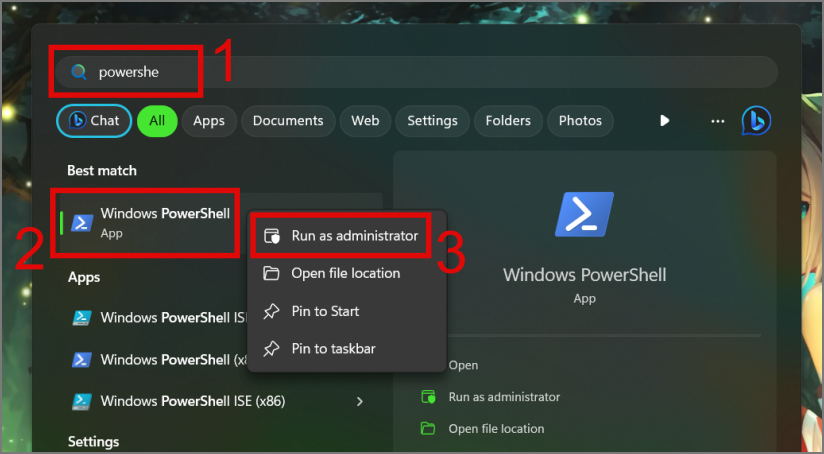
Task: Click the pin icon beside Pin to Start
Action: 271,311
